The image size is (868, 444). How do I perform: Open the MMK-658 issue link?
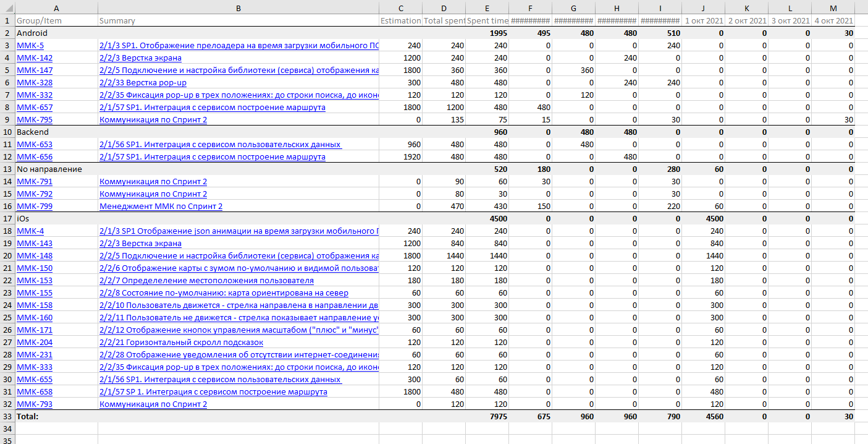[x=34, y=391]
